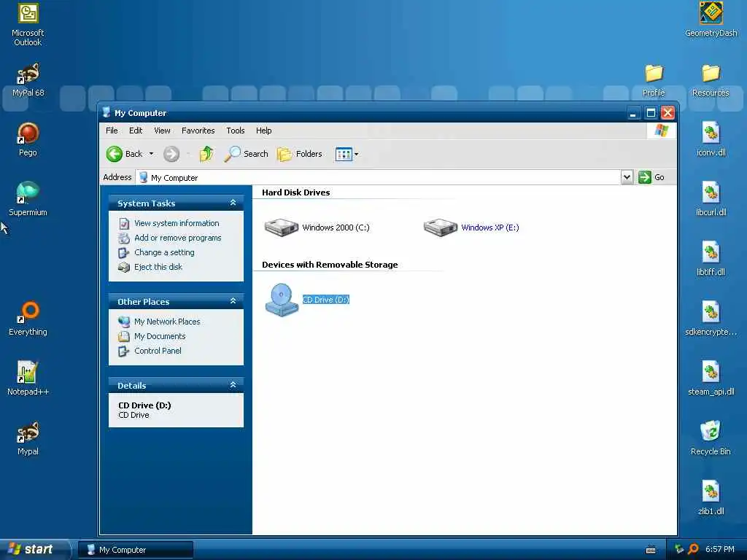This screenshot has height=560, width=747.
Task: Select the steam_api.dll file icon
Action: (x=711, y=378)
